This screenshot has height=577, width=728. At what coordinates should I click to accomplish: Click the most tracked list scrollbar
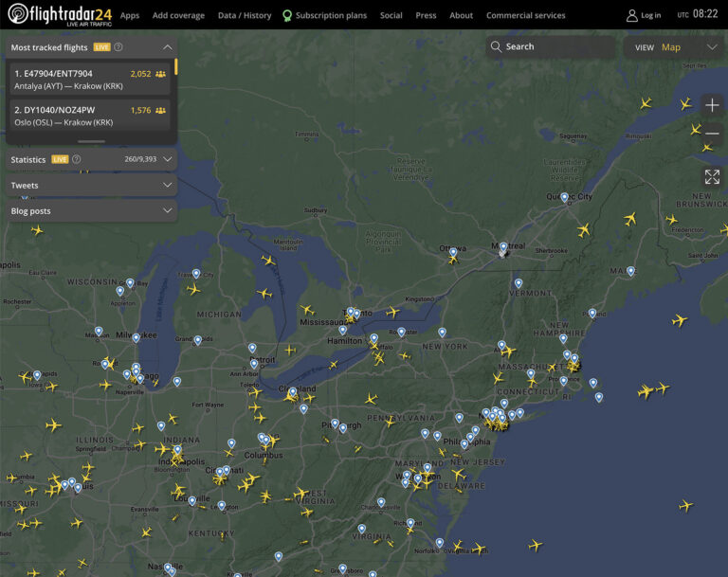(x=176, y=67)
